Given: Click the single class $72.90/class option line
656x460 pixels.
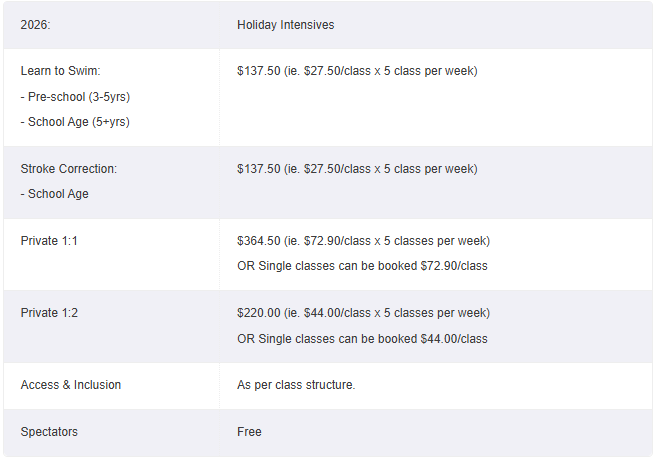Looking at the screenshot, I should coord(362,266).
